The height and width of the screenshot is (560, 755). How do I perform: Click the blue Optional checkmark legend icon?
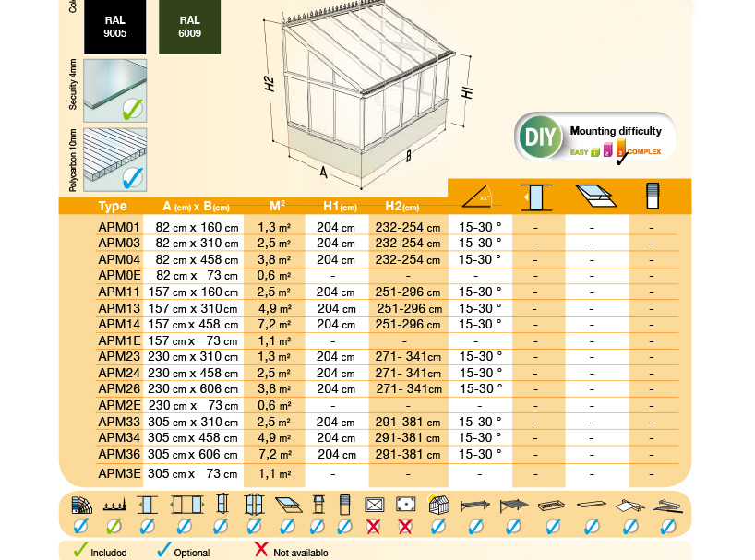tap(163, 550)
